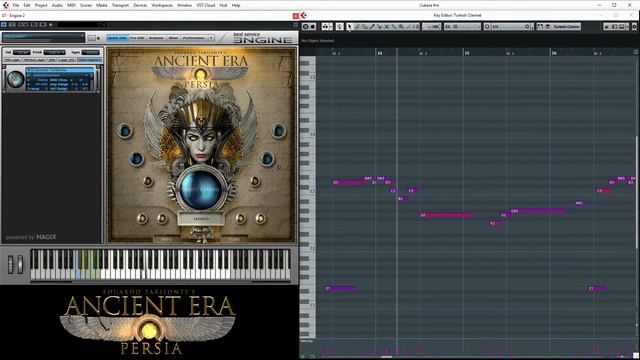Screen dimensions: 640x360
Task: Click the blue globe instrument icon
Action: point(16,79)
